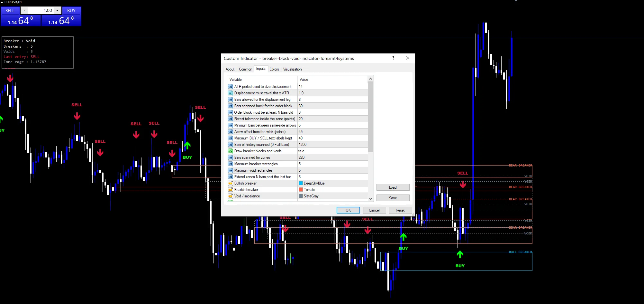The width and height of the screenshot is (644, 304).
Task: Switch to the Colors tab
Action: click(x=274, y=69)
